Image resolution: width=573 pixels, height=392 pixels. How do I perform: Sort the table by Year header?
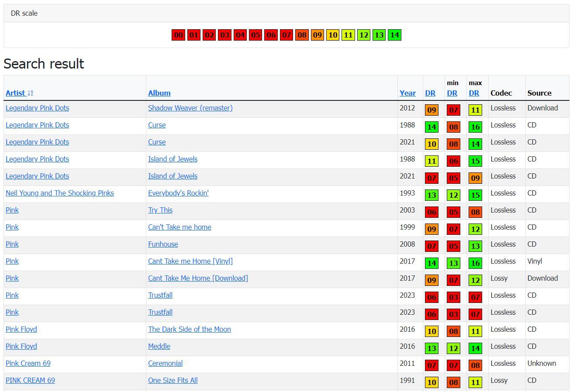407,93
